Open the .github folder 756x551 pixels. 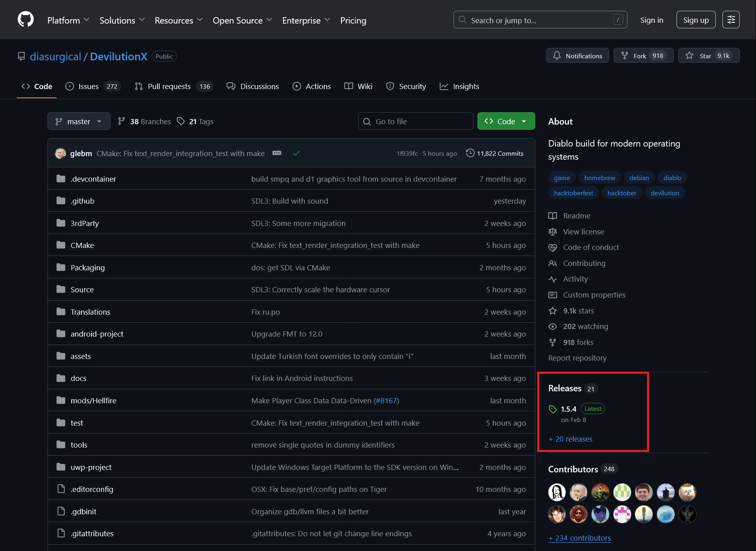[83, 201]
